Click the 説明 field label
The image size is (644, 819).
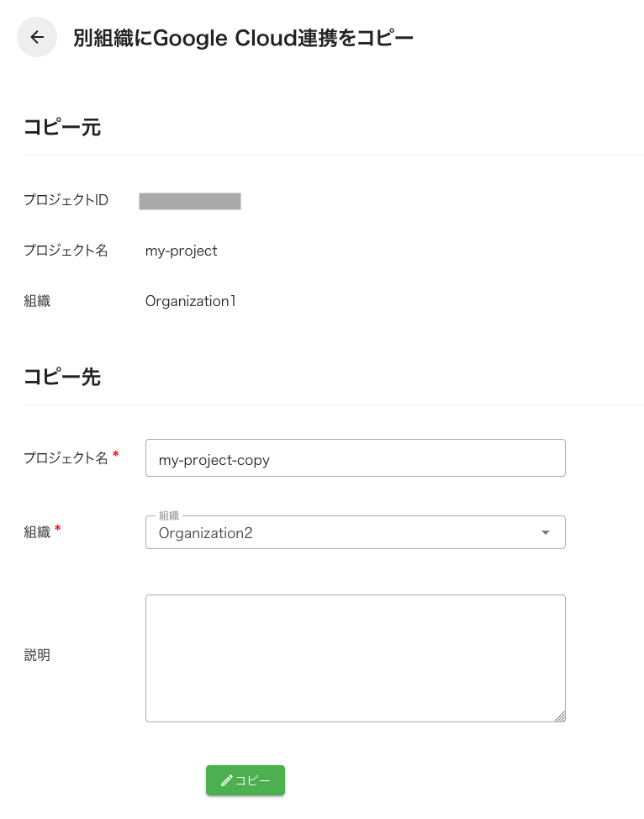click(x=37, y=656)
